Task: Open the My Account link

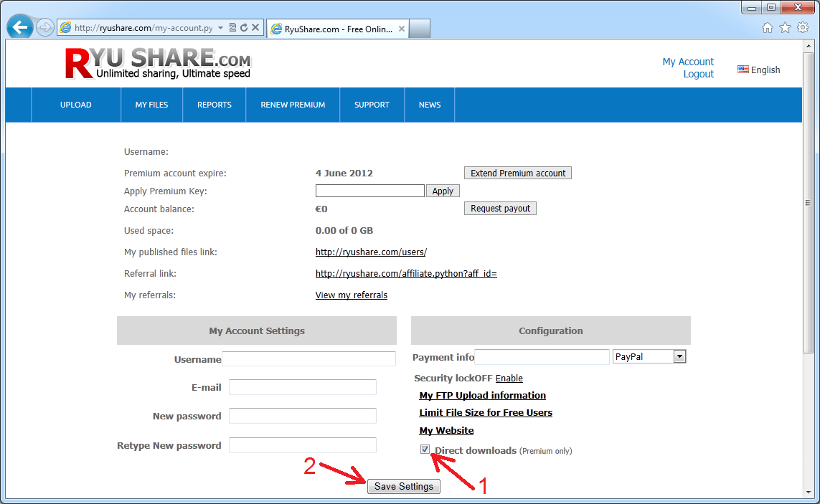Action: point(688,62)
